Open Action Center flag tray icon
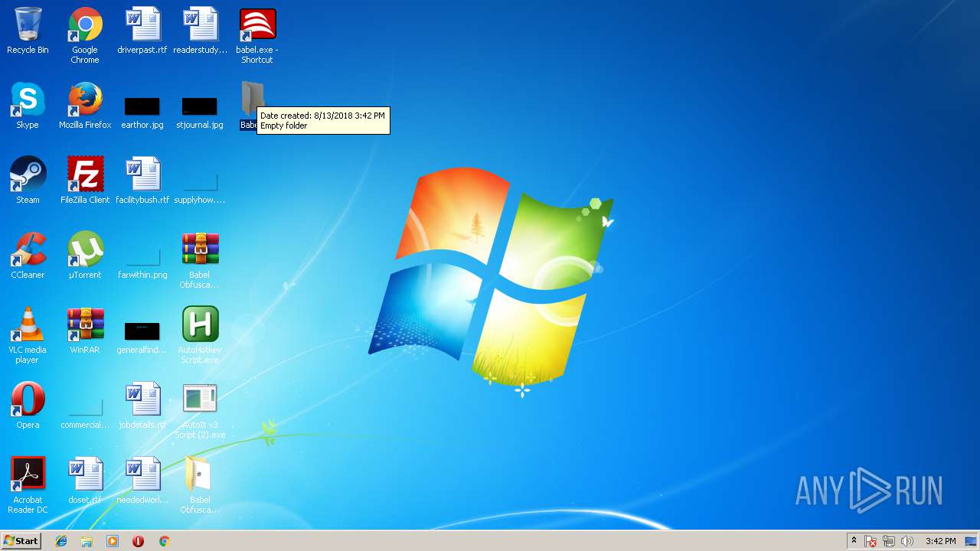980x551 pixels. [871, 541]
